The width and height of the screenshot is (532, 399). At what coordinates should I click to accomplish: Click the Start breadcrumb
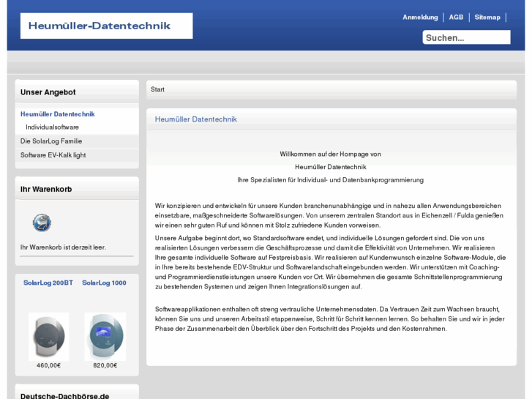[157, 89]
